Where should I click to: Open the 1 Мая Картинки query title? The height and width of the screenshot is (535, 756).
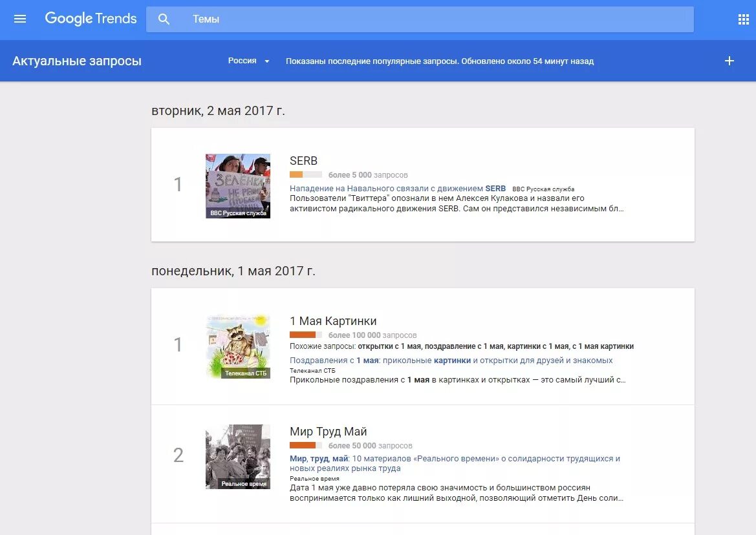[x=333, y=321]
